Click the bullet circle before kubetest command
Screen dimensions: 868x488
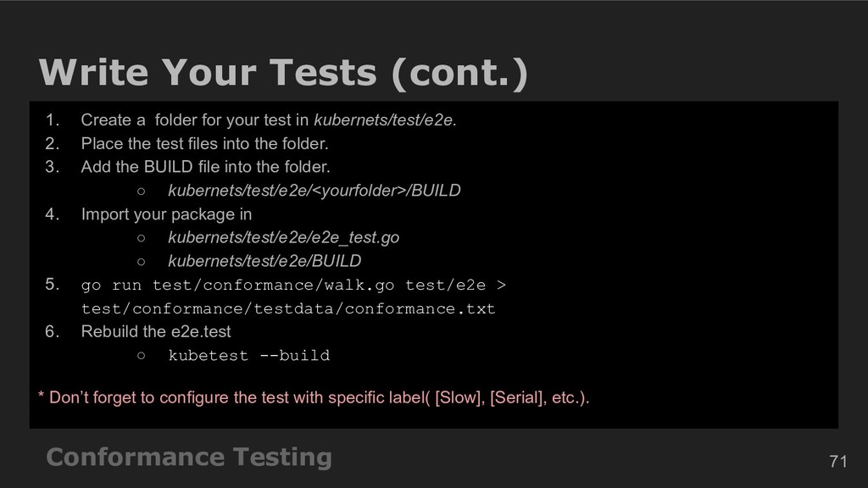click(142, 356)
